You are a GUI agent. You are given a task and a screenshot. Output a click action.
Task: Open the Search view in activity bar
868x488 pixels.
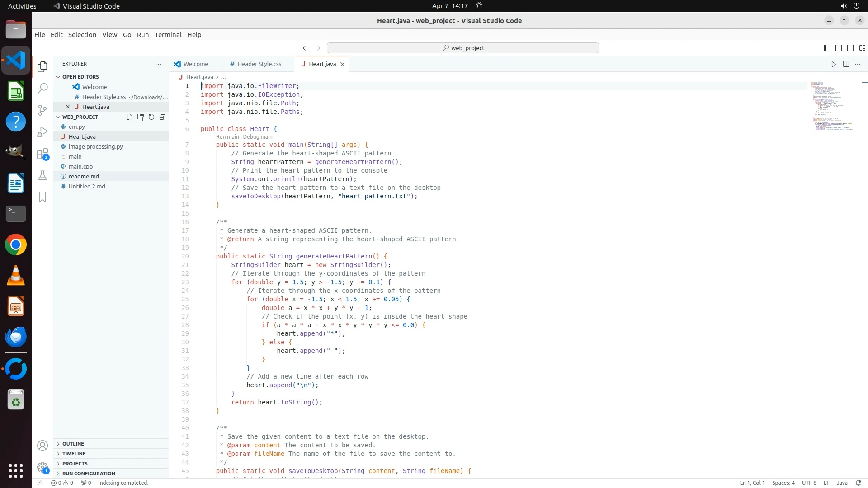(x=42, y=89)
